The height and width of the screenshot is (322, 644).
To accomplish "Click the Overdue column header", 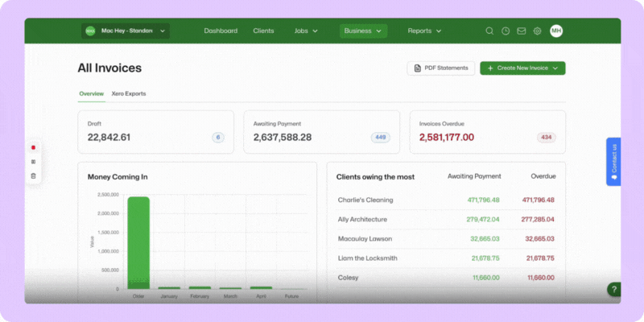I will point(543,176).
